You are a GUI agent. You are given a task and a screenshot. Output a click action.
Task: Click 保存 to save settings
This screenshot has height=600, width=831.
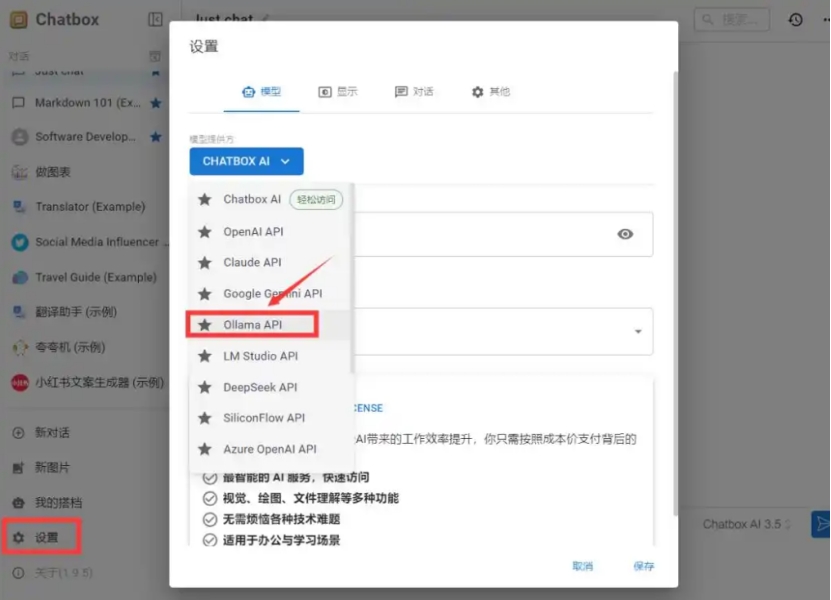point(644,566)
